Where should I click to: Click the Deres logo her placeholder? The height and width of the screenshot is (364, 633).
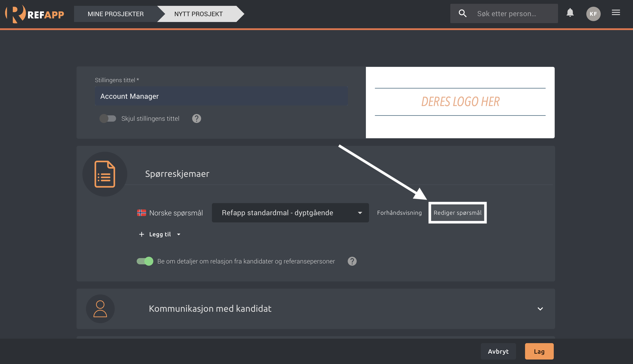tap(460, 102)
